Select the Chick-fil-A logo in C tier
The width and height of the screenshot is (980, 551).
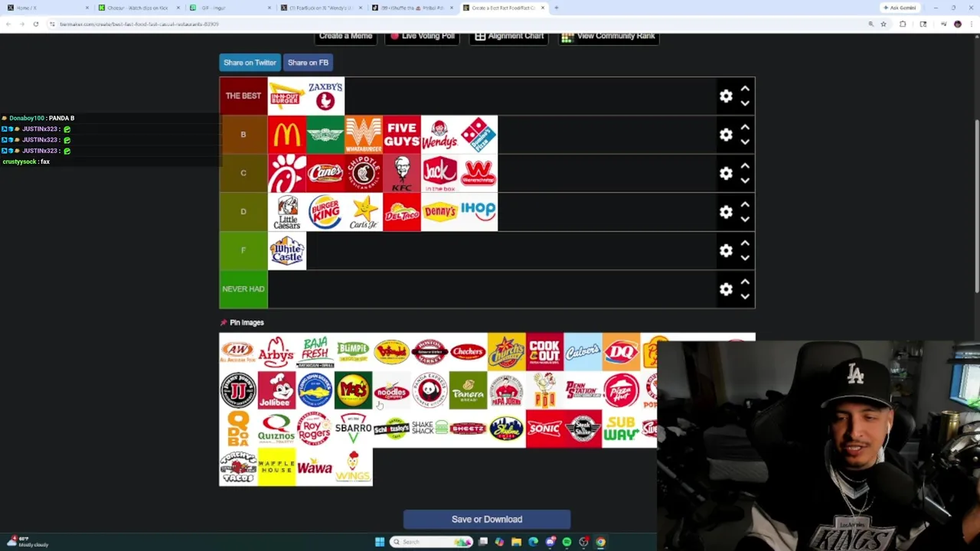[287, 173]
